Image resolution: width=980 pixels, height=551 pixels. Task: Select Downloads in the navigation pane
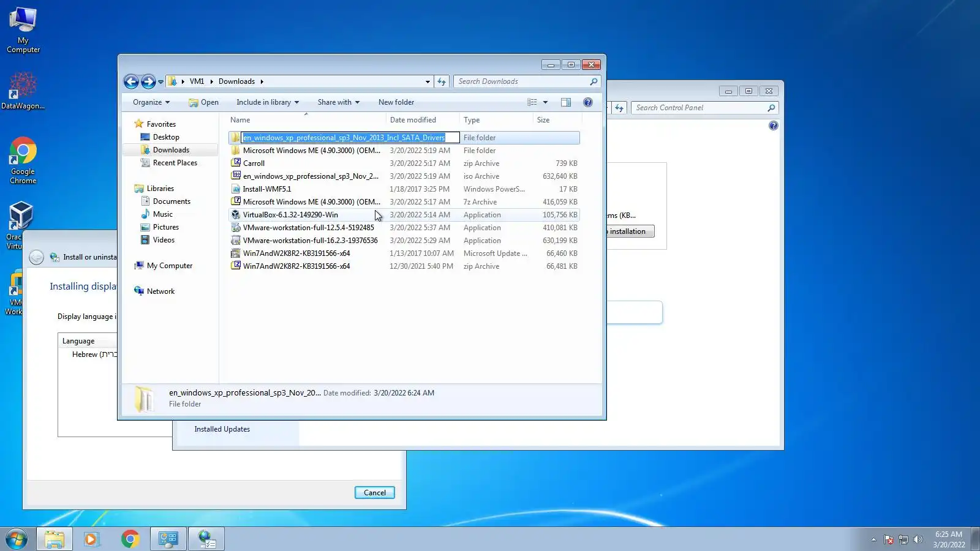point(171,150)
